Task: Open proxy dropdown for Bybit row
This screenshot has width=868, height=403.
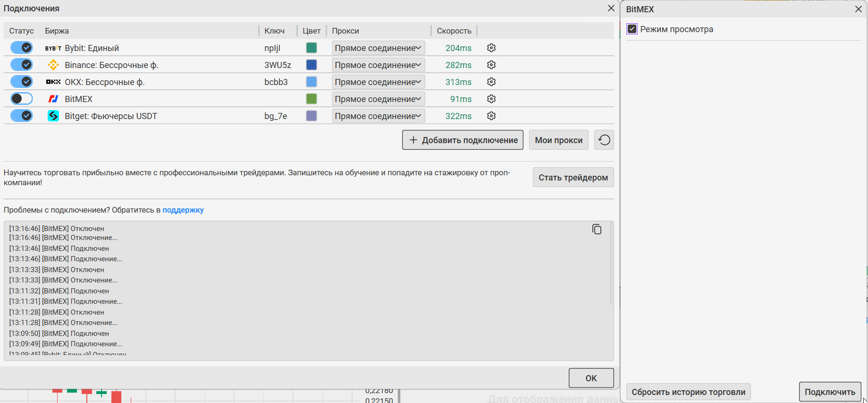Action: [x=378, y=48]
